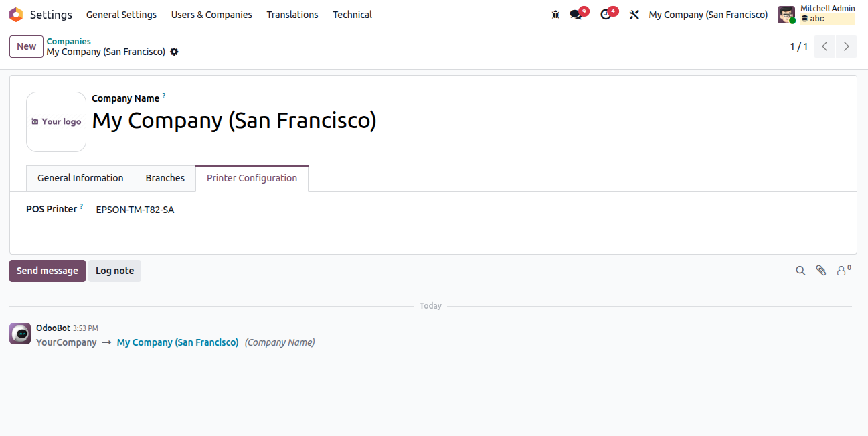Expand the General Settings menu

point(121,15)
